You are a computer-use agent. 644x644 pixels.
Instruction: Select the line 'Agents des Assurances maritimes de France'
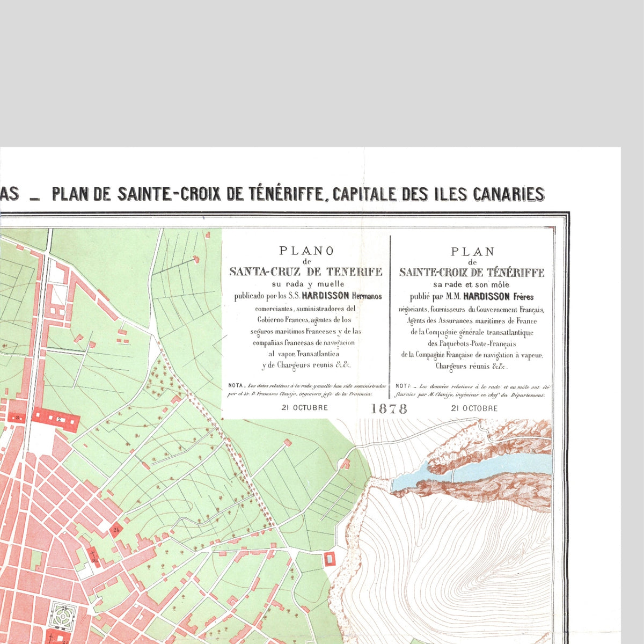pyautogui.click(x=472, y=321)
